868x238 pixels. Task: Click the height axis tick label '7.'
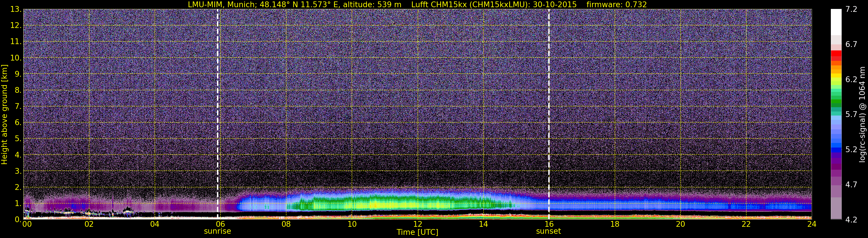[18, 107]
